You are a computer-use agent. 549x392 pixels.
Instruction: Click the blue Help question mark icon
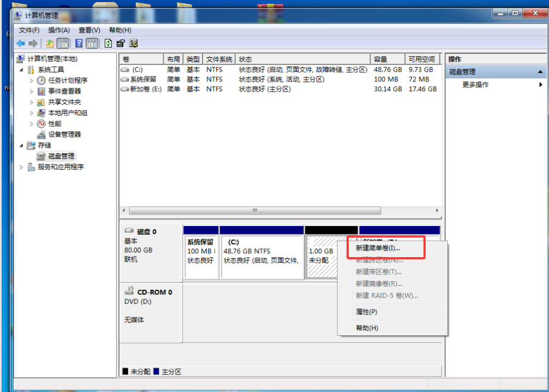80,44
